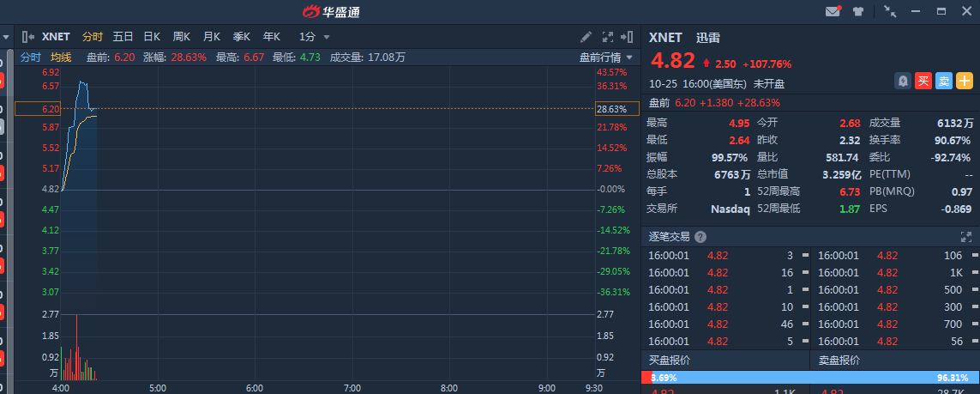Click the compress window arrows icon
The width and height of the screenshot is (980, 394).
(x=890, y=11)
